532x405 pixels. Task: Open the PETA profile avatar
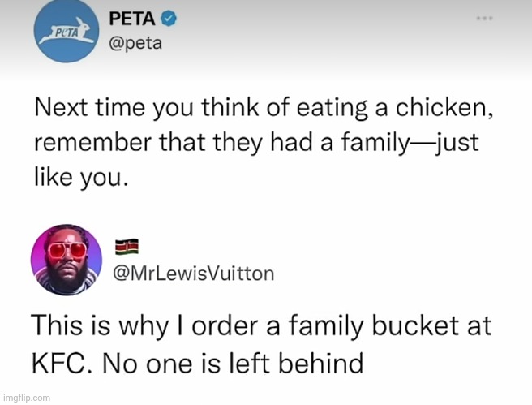pos(66,31)
